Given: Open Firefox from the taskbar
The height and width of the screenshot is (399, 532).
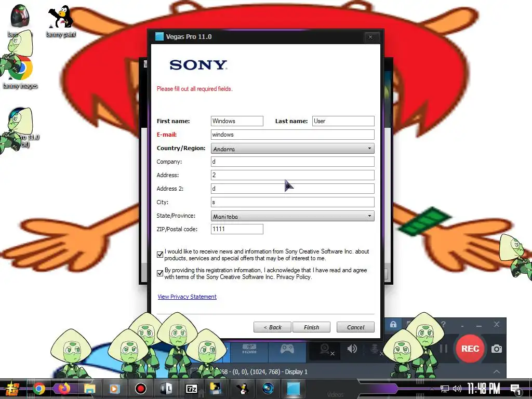Looking at the screenshot, I should [x=64, y=389].
